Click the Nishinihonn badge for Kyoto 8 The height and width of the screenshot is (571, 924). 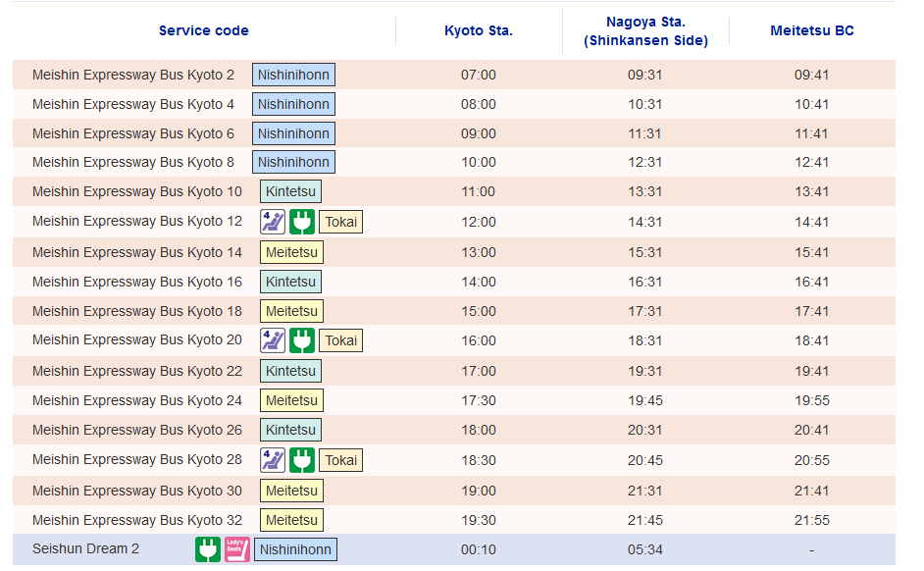(x=293, y=162)
